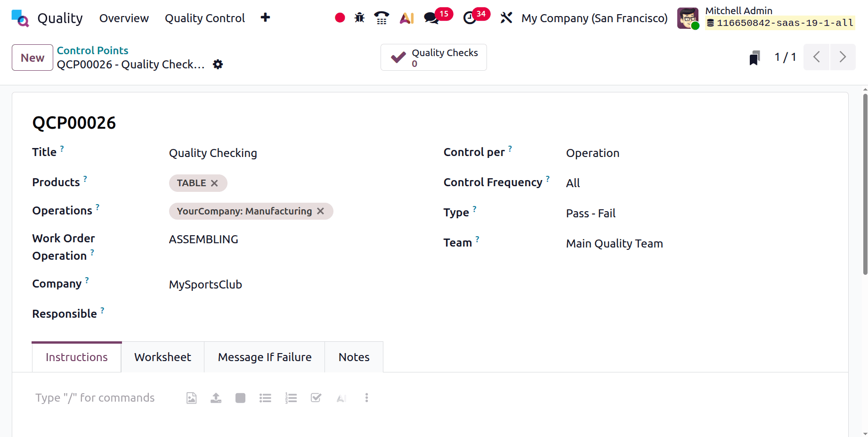
Task: Click the bookmark icon near pager
Action: [754, 58]
